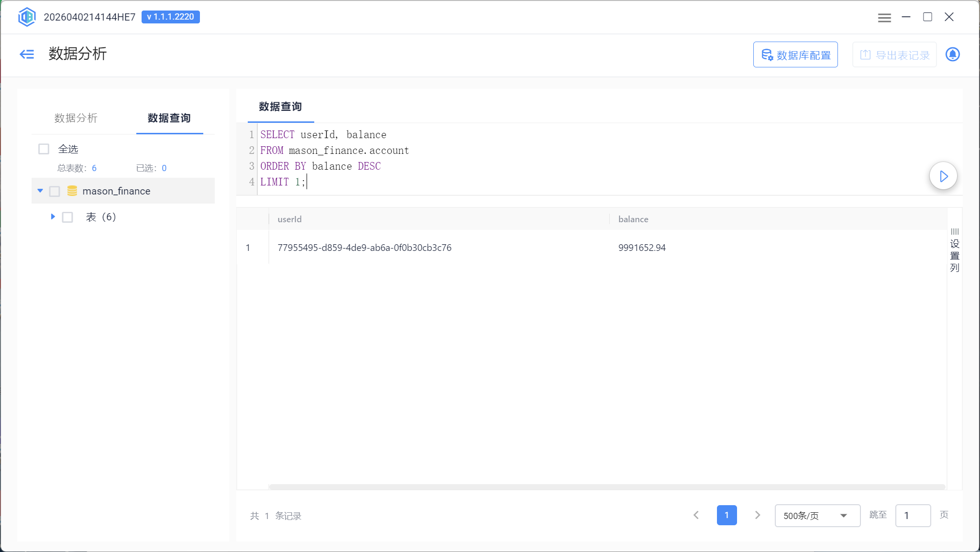
Task: Click the horizontal scrollbar under results
Action: [x=606, y=487]
